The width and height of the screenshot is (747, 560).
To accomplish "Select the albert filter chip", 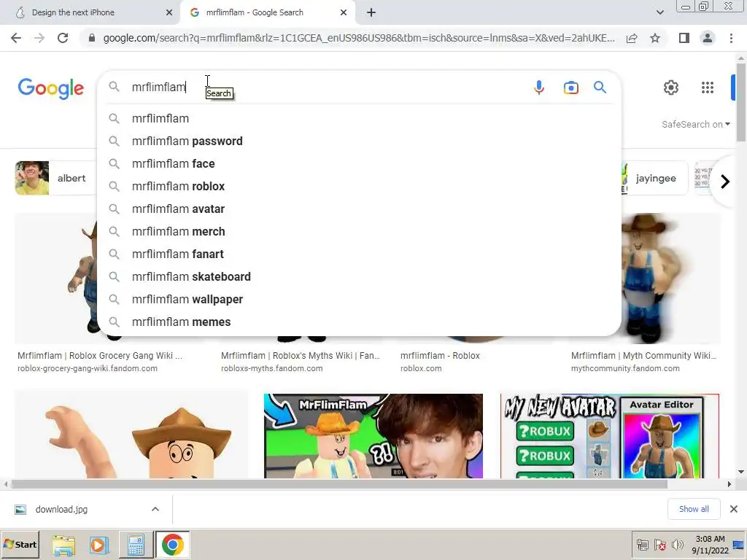I will coord(55,178).
